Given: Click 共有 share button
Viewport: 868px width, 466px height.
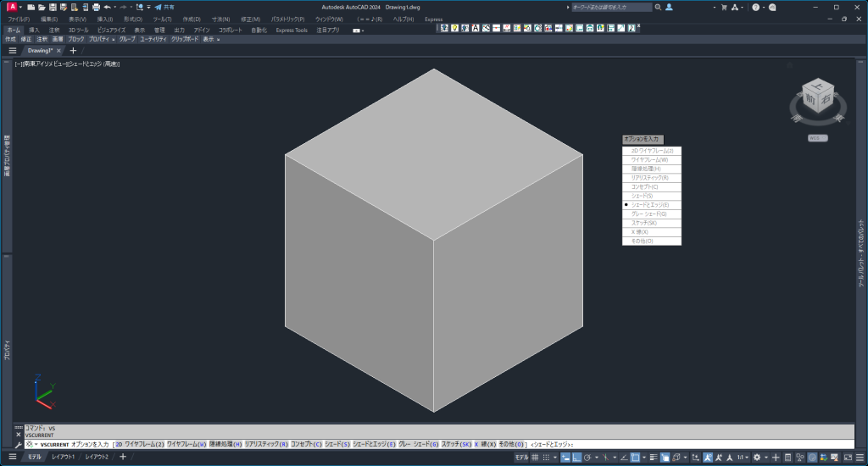Looking at the screenshot, I should coord(164,7).
